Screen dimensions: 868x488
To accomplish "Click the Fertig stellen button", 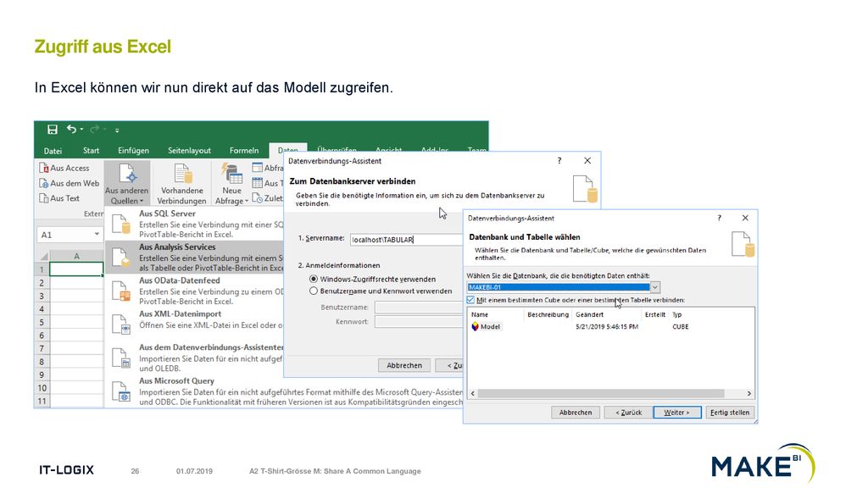I will click(730, 413).
